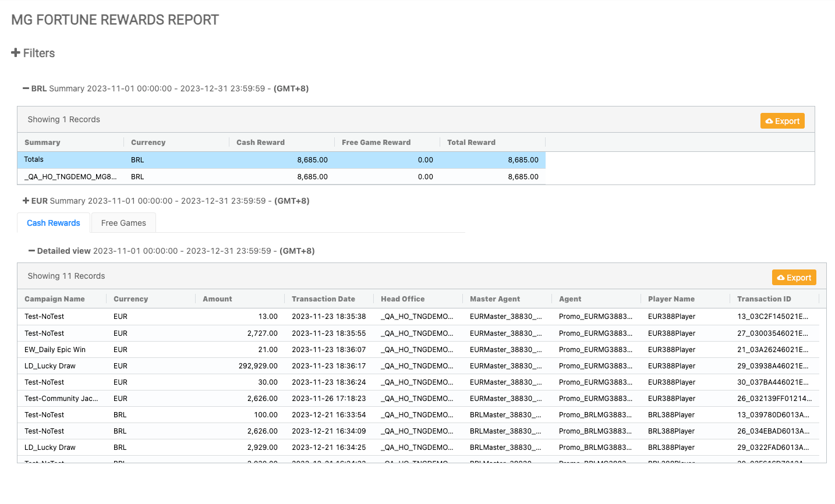Collapse the BRL Summary section

(26, 88)
